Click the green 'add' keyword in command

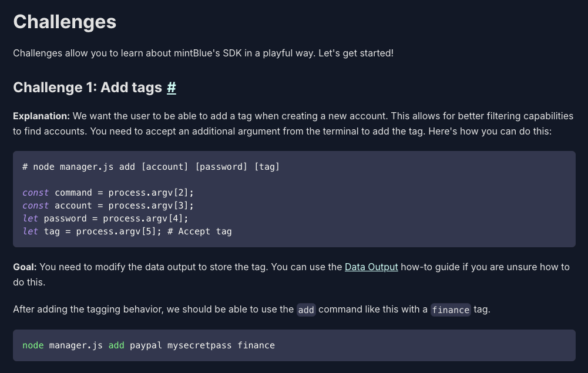click(116, 345)
